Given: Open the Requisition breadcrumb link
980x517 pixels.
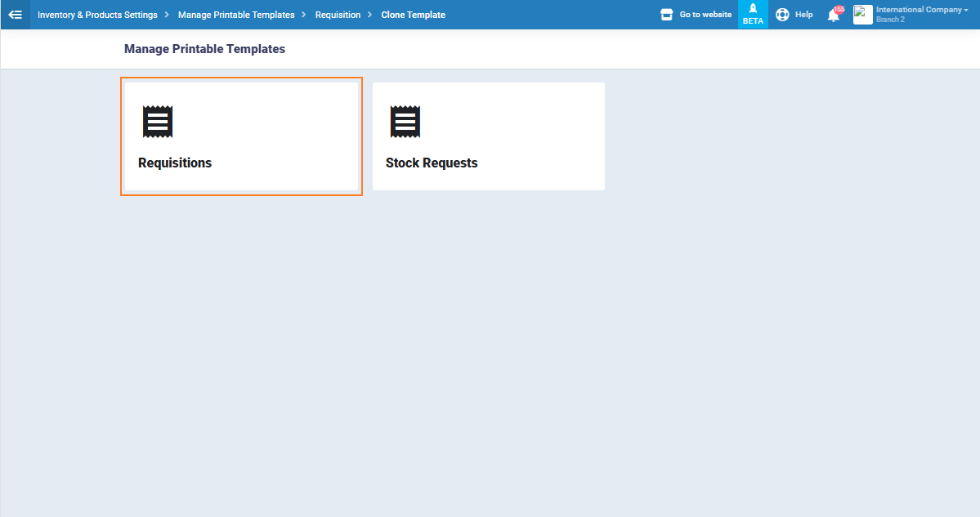Looking at the screenshot, I should [x=338, y=15].
